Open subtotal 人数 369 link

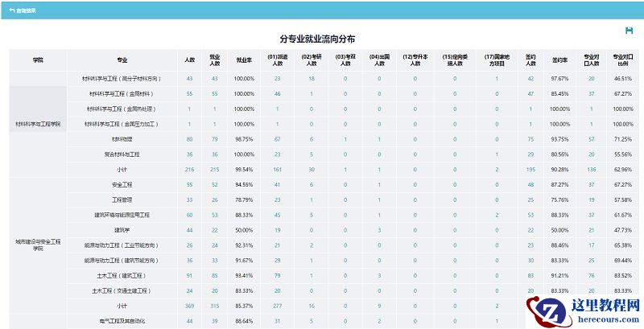pyautogui.click(x=189, y=306)
